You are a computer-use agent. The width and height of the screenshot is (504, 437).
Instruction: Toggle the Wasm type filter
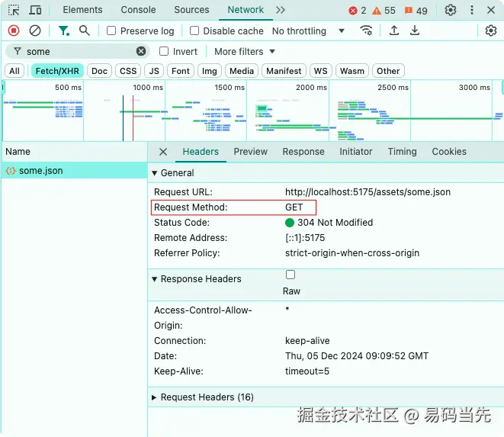pos(352,71)
